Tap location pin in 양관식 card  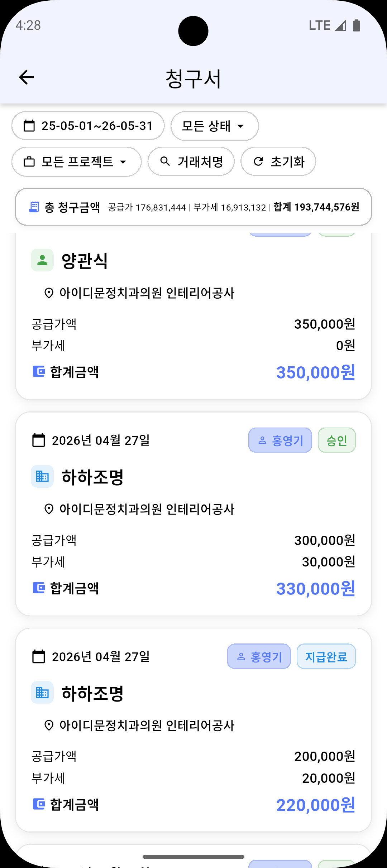click(x=49, y=293)
